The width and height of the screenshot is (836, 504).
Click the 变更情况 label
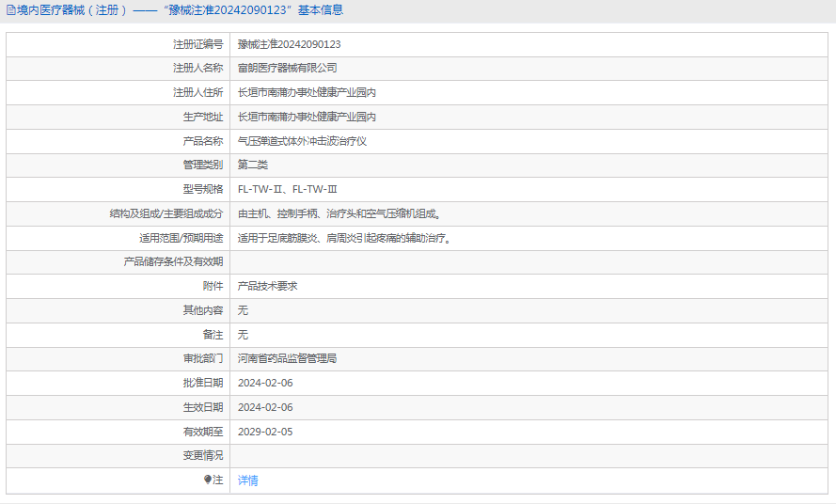click(x=203, y=455)
